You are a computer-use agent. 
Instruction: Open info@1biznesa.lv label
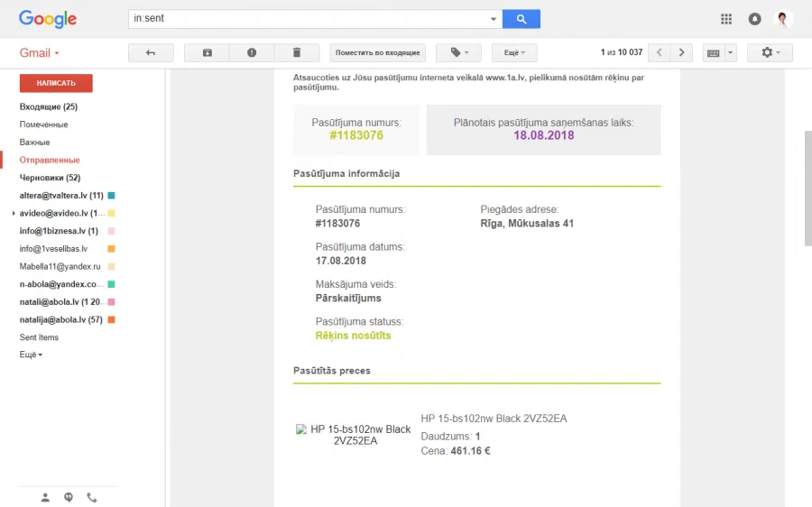(59, 231)
